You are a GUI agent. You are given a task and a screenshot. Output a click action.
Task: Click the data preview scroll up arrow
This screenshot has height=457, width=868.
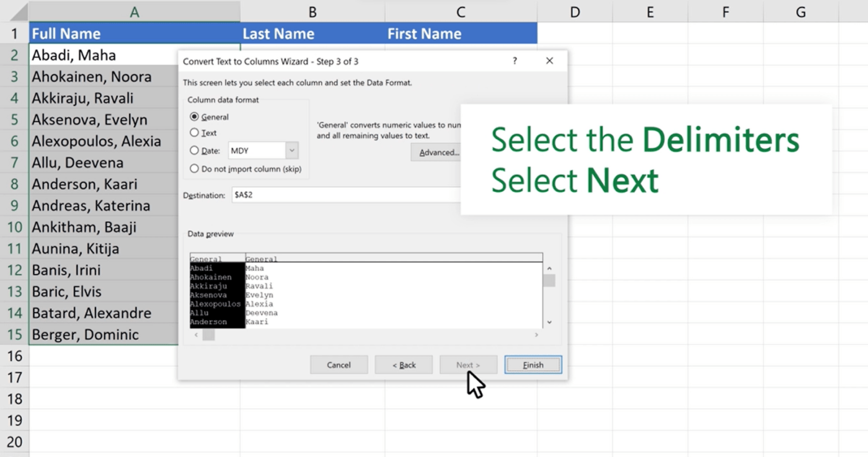[x=549, y=268]
